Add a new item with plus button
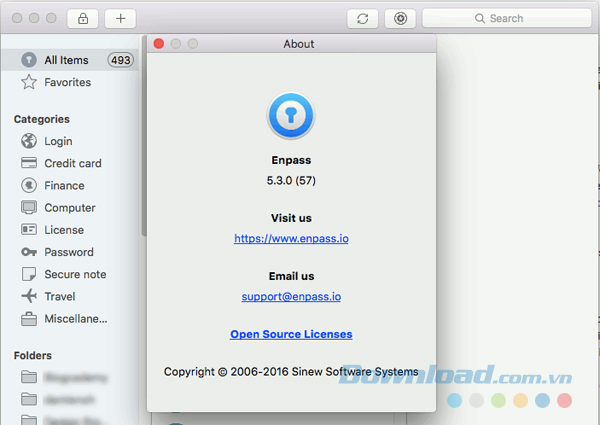 pos(121,18)
